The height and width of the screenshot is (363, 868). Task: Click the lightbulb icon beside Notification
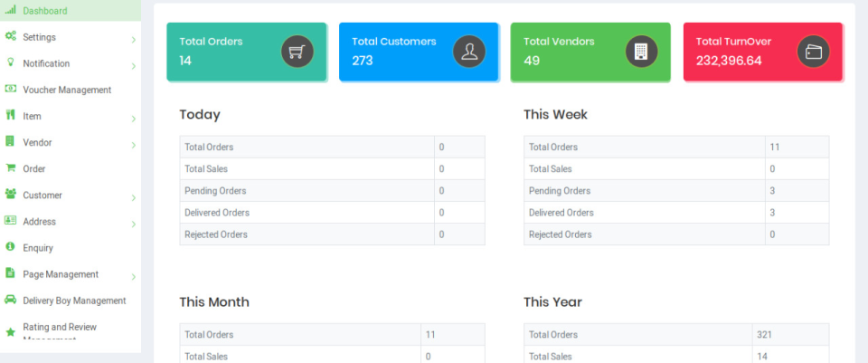point(10,62)
